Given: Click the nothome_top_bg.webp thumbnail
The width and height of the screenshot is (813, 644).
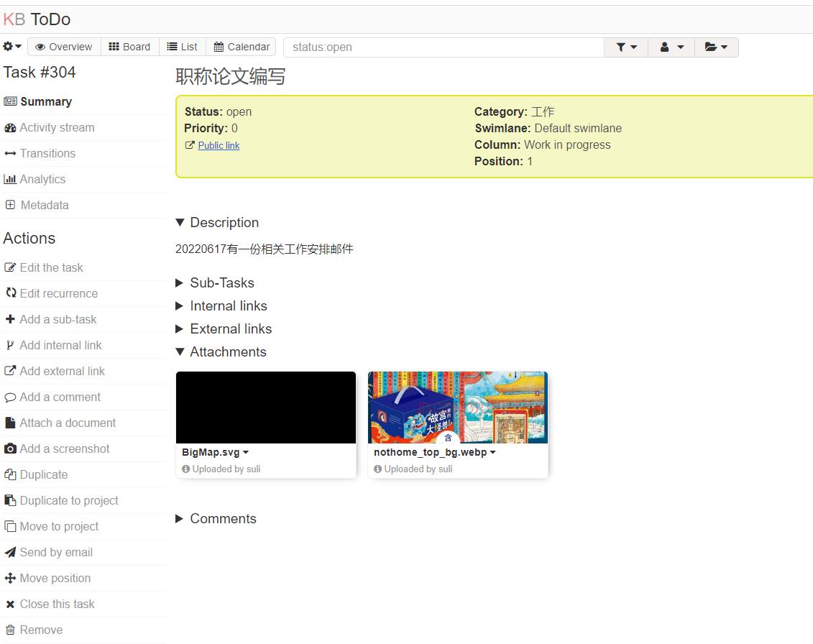Looking at the screenshot, I should pyautogui.click(x=457, y=407).
